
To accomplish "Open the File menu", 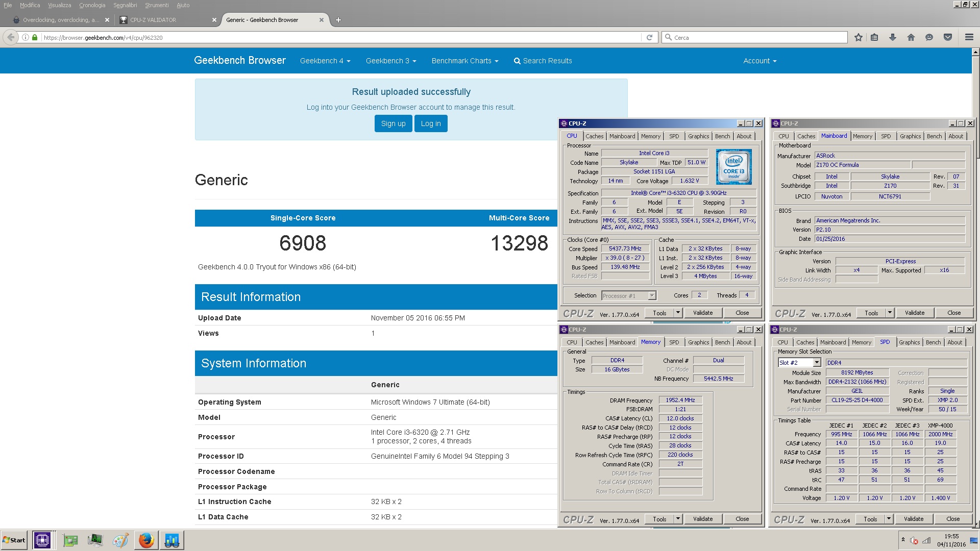I will tap(8, 5).
